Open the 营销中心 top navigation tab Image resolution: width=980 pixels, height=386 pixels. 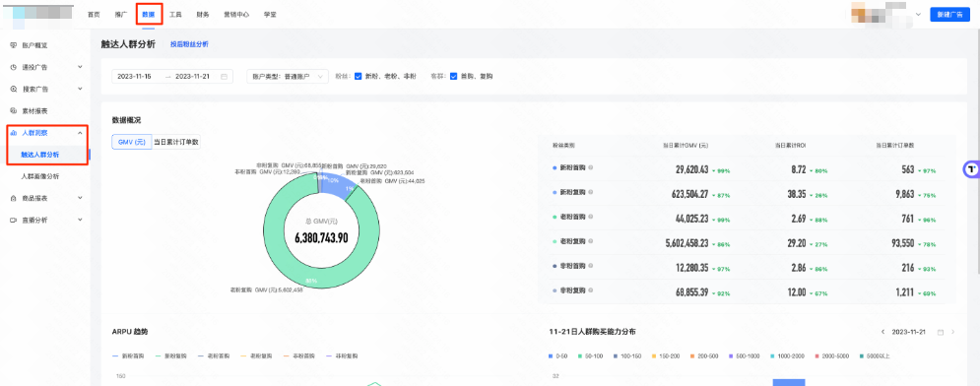(236, 15)
